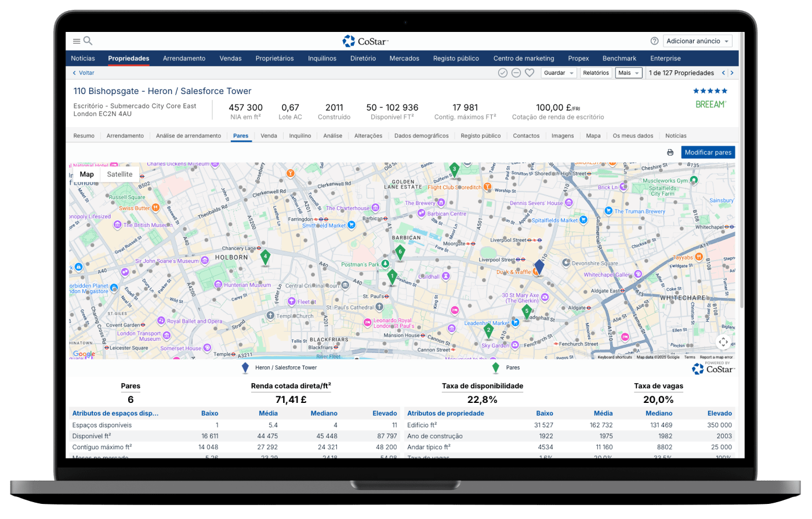Viewport: 812px width, 519px height.
Task: Click blue Heron Tower map pin
Action: [539, 267]
